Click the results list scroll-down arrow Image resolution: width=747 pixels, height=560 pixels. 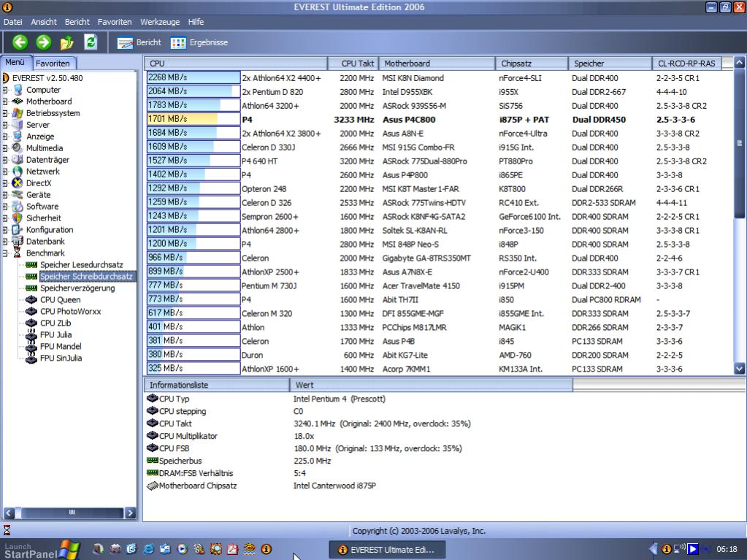pos(740,369)
